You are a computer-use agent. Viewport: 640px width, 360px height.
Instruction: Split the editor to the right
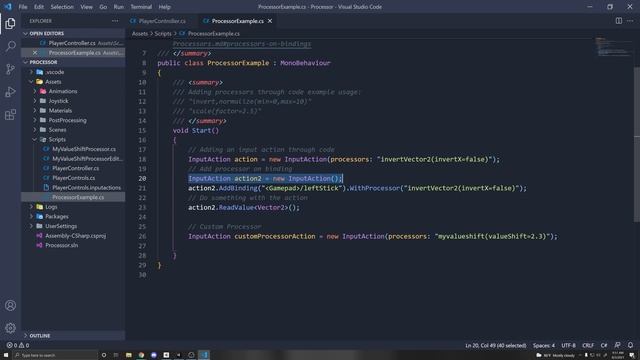pyautogui.click(x=619, y=21)
